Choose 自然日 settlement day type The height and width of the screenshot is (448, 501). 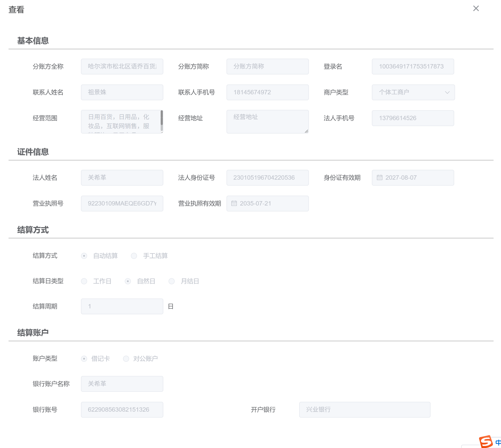[128, 281]
